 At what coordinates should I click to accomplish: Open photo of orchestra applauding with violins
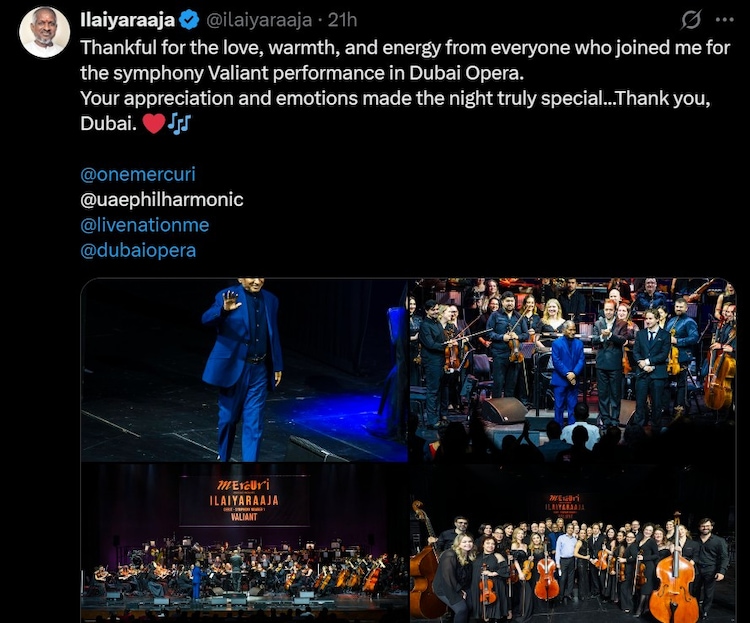573,370
